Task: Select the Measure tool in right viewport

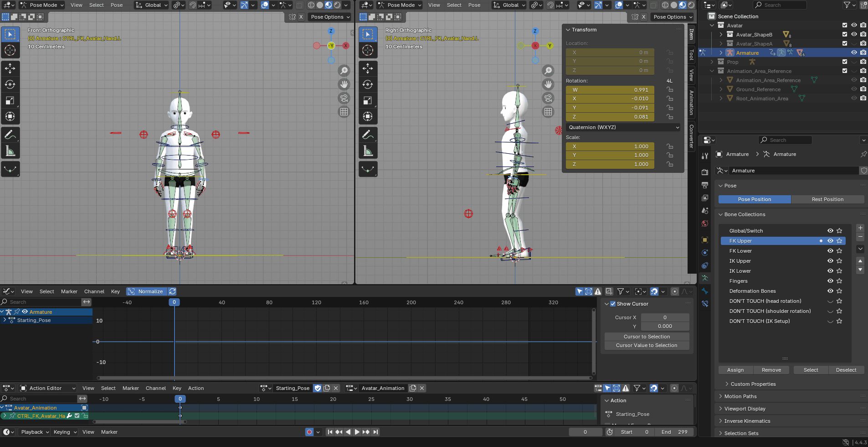Action: tap(368, 151)
